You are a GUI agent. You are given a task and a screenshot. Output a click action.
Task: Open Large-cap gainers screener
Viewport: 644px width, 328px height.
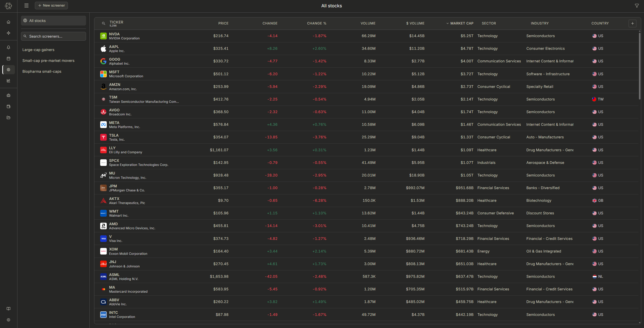[38, 50]
